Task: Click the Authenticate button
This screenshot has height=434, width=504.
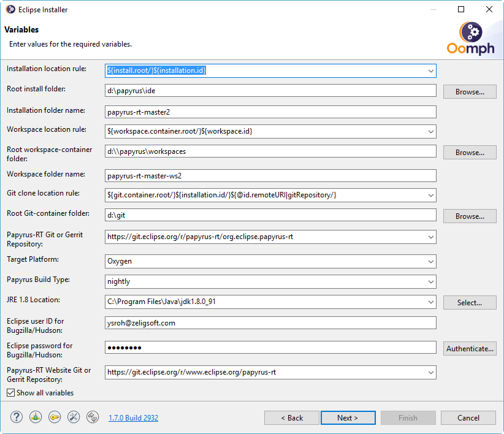Action: (x=470, y=349)
